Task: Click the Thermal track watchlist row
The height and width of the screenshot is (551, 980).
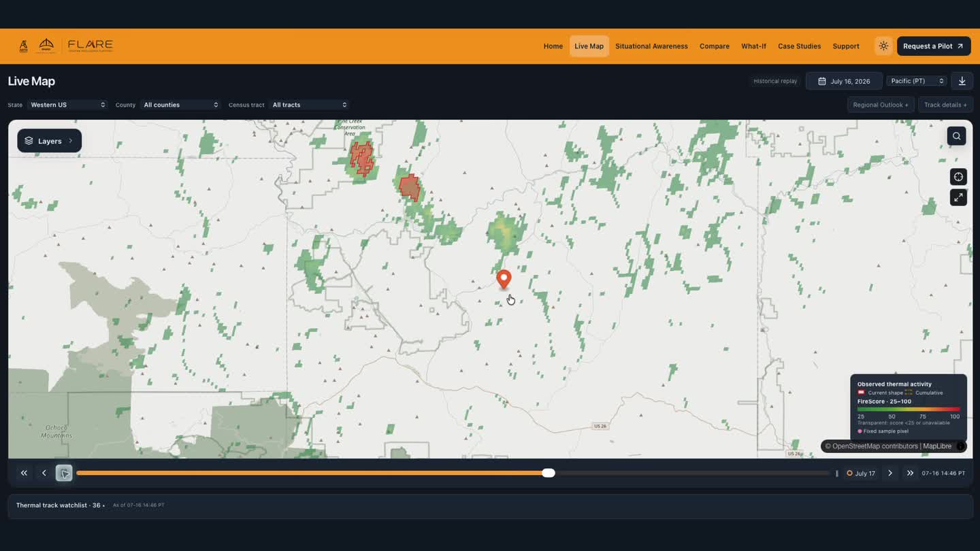Action: point(490,505)
